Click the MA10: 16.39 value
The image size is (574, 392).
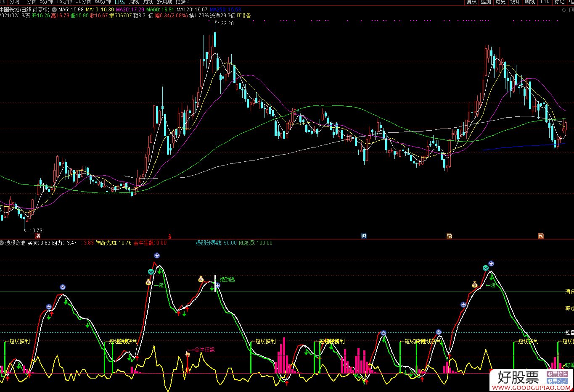pyautogui.click(x=100, y=9)
